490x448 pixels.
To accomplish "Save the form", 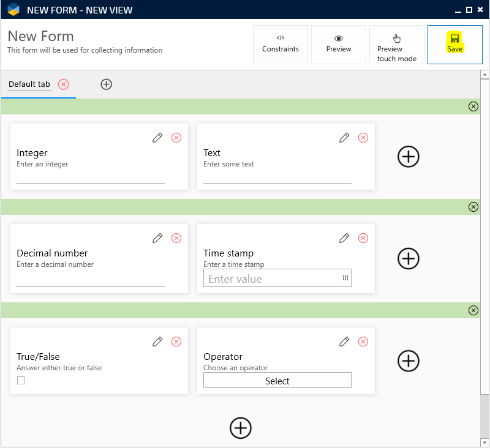I will tap(454, 44).
